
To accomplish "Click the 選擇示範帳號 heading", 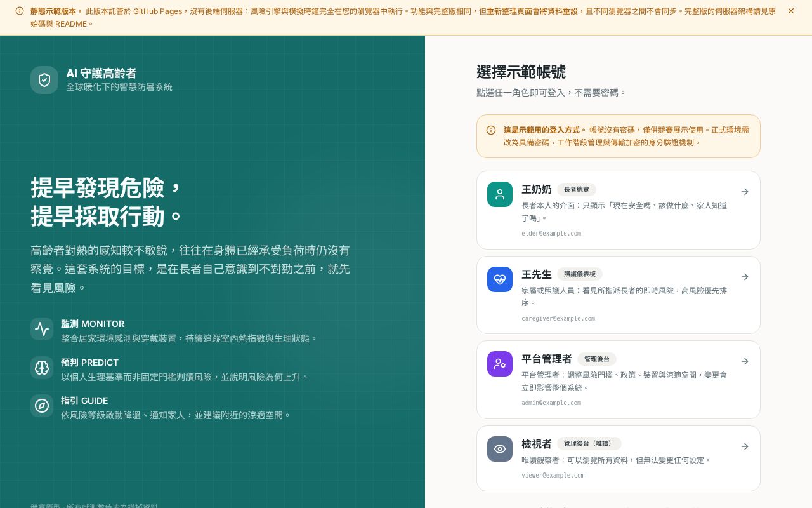I will [x=521, y=72].
